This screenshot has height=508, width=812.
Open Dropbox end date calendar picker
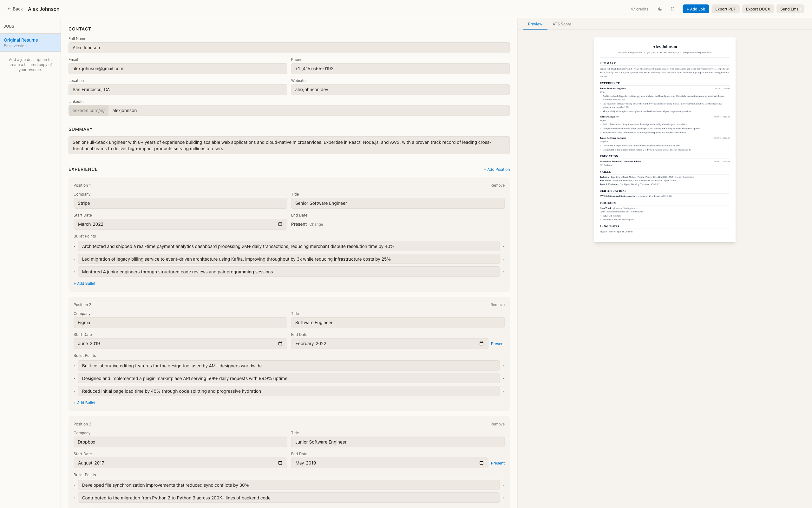click(481, 463)
